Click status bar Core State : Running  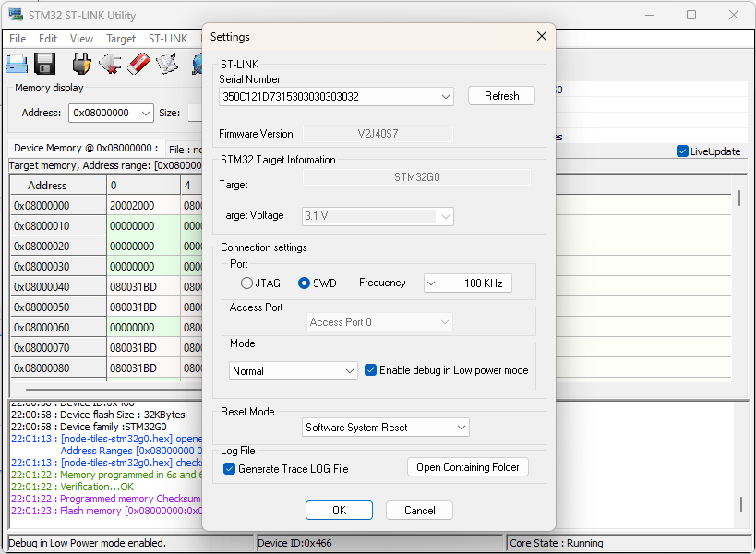tap(557, 543)
